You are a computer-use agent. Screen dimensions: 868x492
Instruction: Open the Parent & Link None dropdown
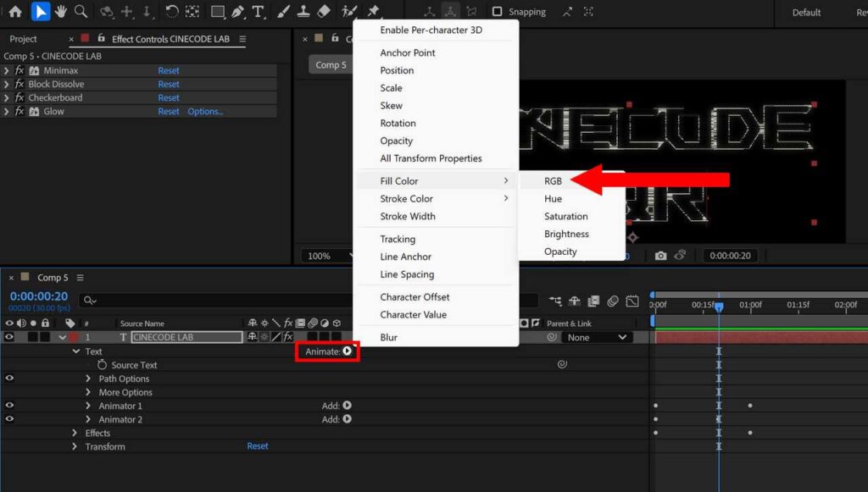click(597, 337)
